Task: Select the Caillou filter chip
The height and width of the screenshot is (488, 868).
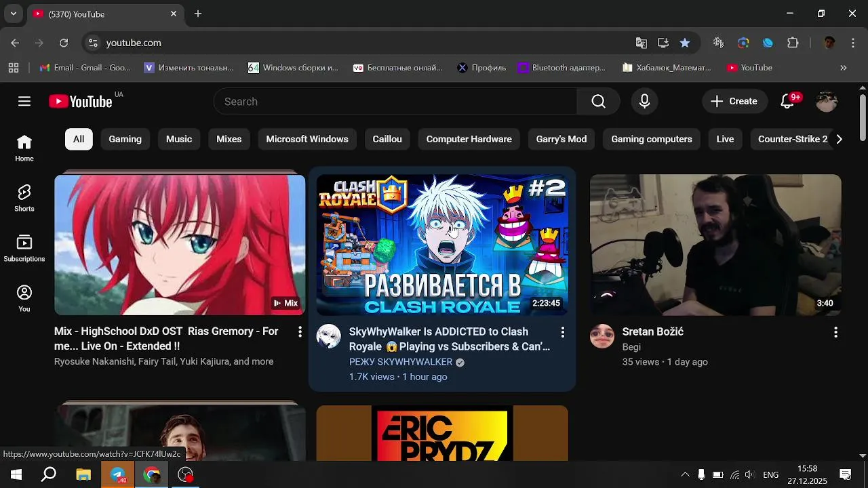Action: tap(387, 139)
